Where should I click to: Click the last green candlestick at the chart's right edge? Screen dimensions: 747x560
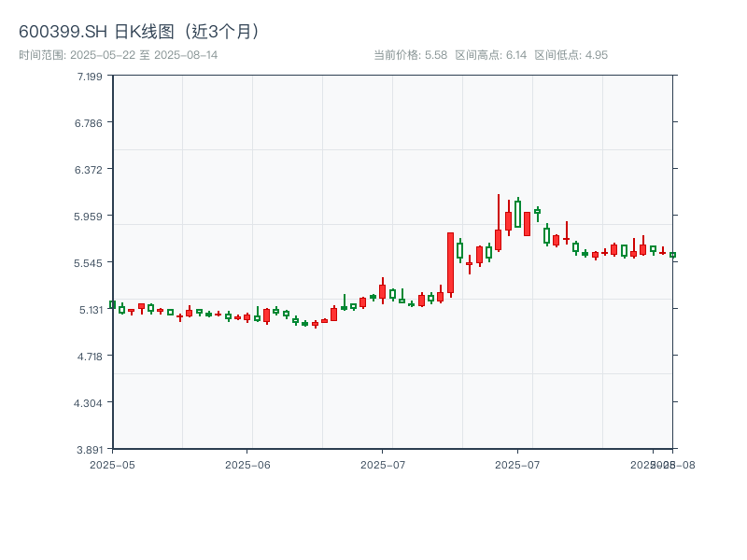[672, 255]
